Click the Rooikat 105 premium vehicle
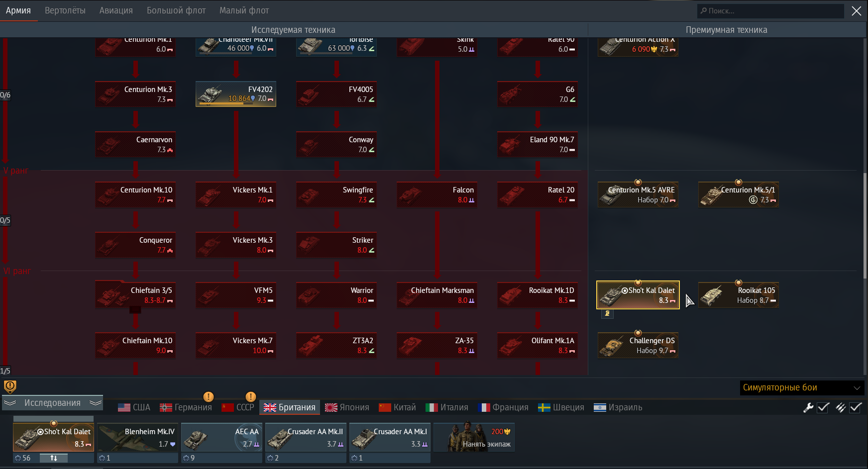 pyautogui.click(x=739, y=295)
